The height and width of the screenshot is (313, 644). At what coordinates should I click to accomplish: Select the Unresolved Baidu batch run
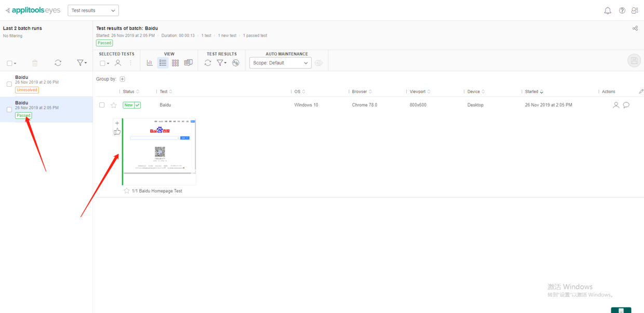tap(46, 84)
